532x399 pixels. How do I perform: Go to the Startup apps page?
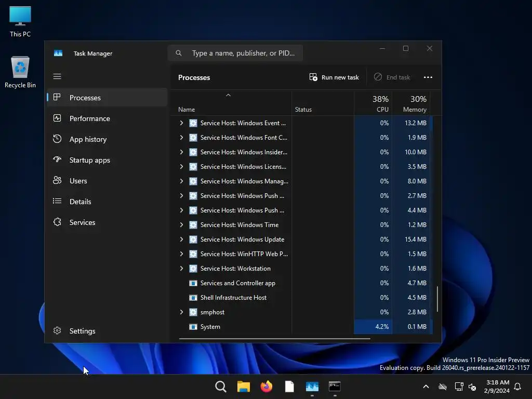(x=107, y=160)
